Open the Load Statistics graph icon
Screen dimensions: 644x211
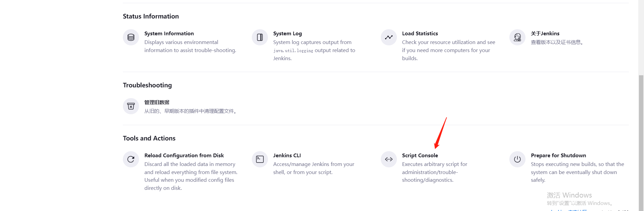(389, 37)
